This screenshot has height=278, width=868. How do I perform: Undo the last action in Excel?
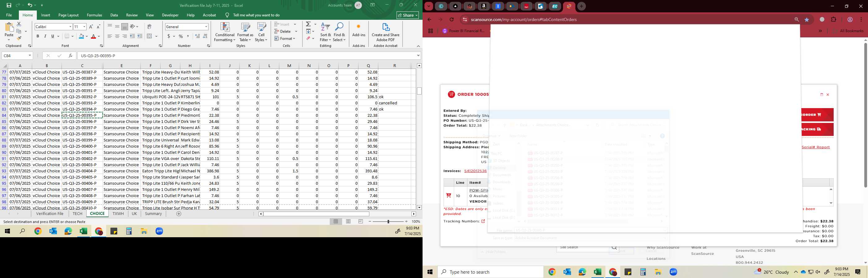click(30, 5)
